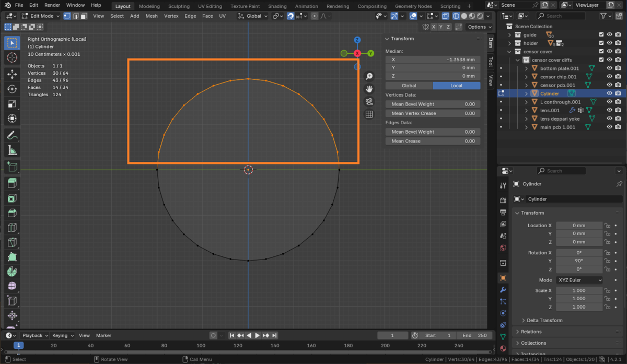Switch to the Modeling workspace tab
Image resolution: width=627 pixels, height=364 pixels.
pos(149,6)
